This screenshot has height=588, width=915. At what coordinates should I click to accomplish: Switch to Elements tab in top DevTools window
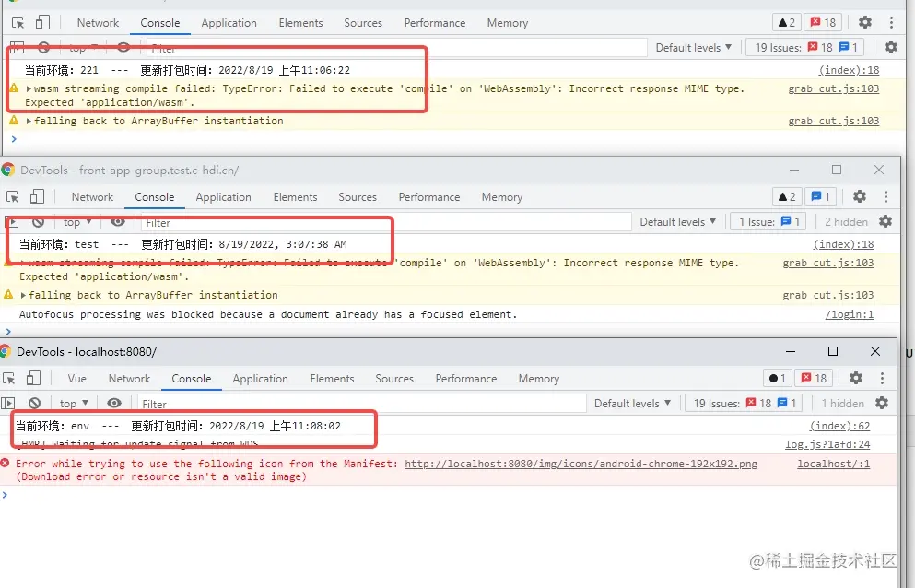(x=300, y=23)
